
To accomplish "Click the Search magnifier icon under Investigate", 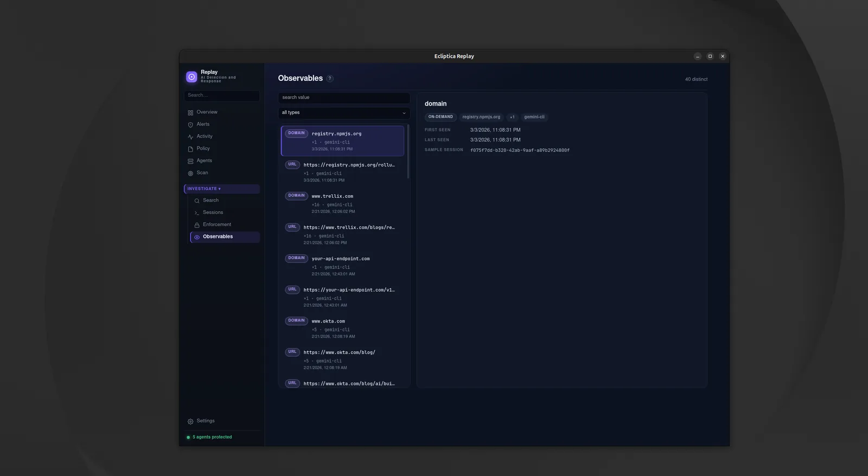I will tap(197, 201).
